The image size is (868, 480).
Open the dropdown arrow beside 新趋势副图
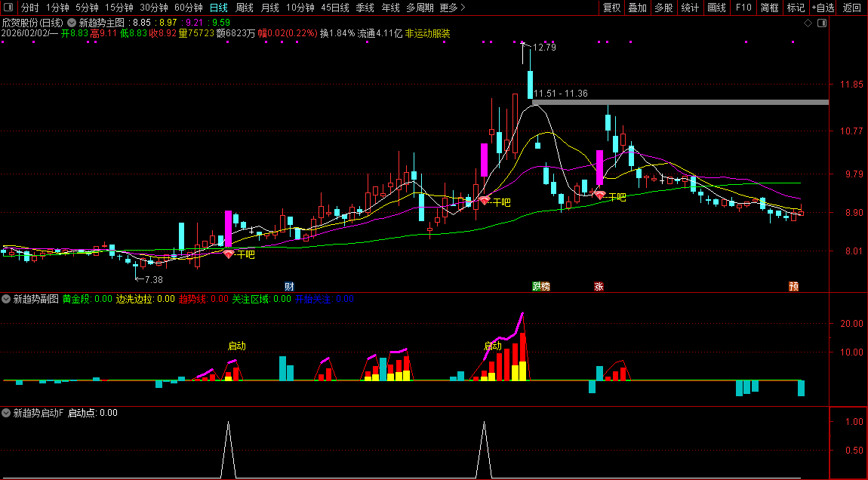click(6, 299)
